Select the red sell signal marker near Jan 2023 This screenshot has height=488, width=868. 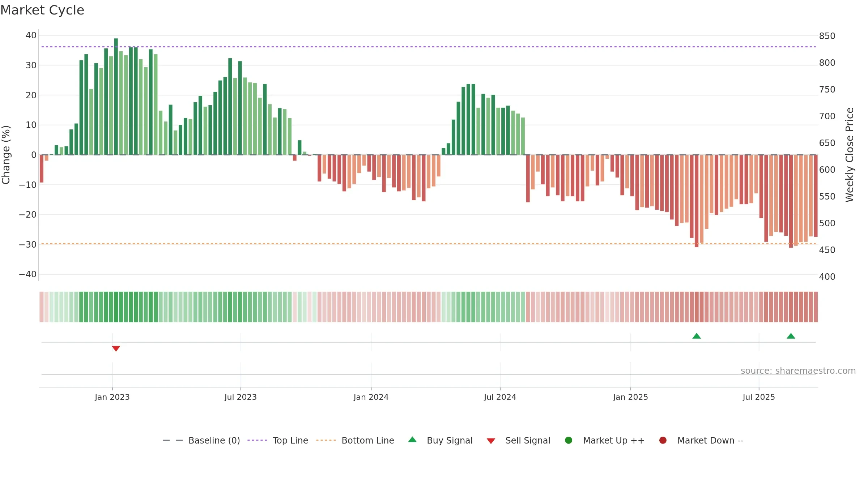click(116, 348)
